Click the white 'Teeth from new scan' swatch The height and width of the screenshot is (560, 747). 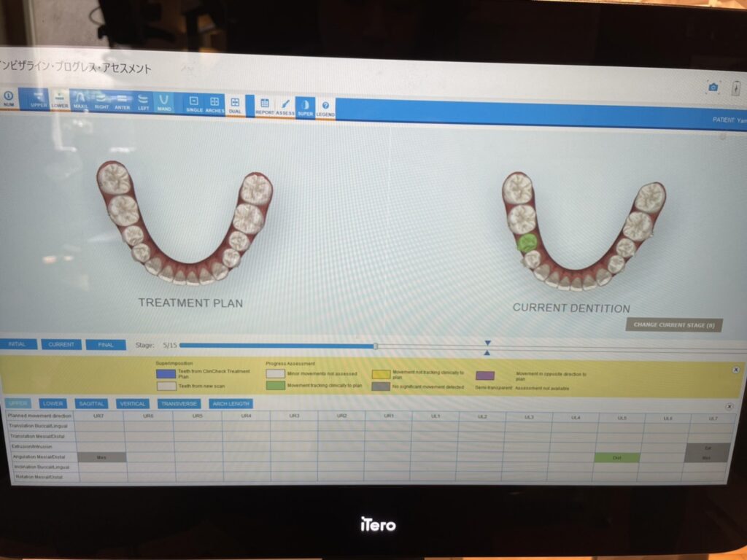(x=167, y=386)
